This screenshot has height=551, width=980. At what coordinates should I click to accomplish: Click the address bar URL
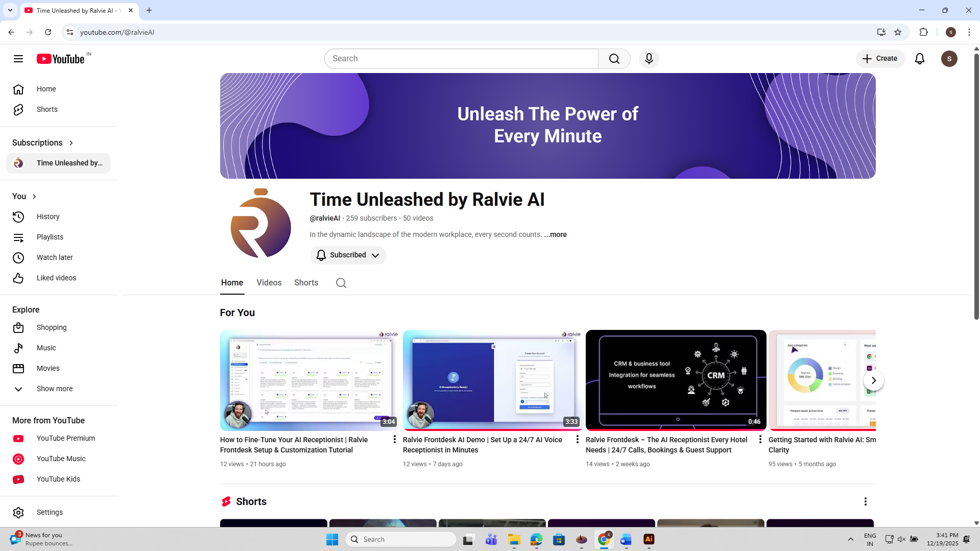(x=117, y=32)
